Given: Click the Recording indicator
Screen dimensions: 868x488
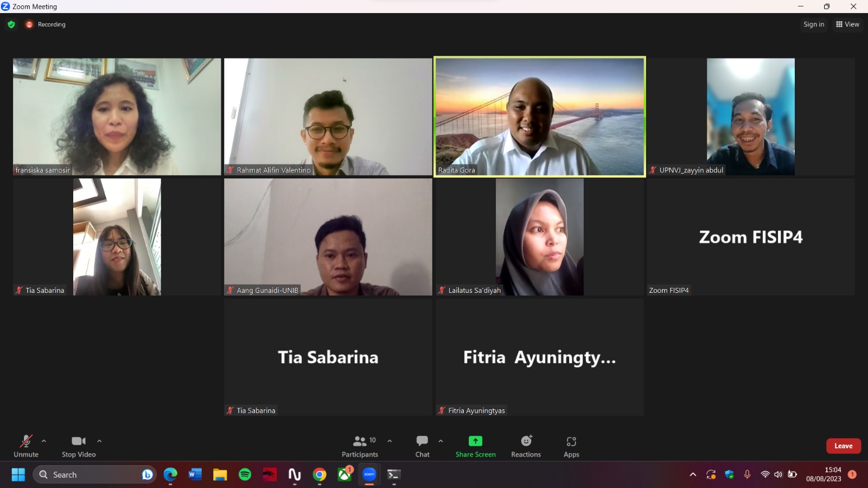Looking at the screenshot, I should 46,24.
